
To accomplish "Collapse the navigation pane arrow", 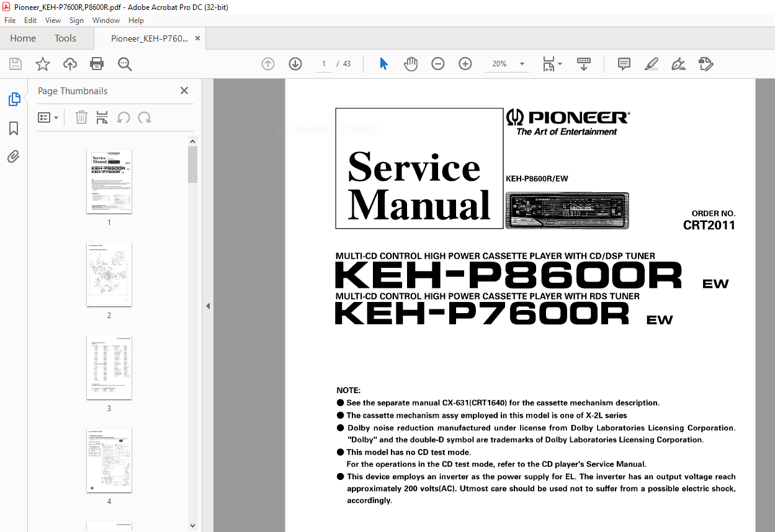I will coord(208,306).
